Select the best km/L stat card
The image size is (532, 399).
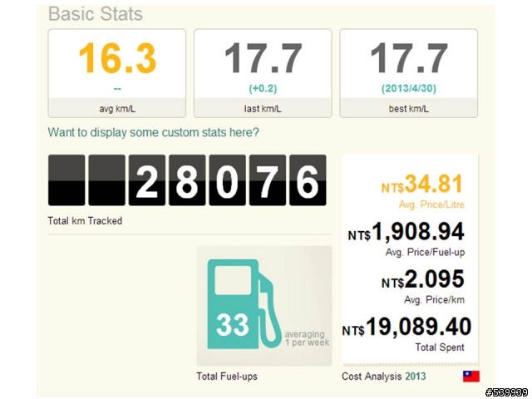click(408, 73)
